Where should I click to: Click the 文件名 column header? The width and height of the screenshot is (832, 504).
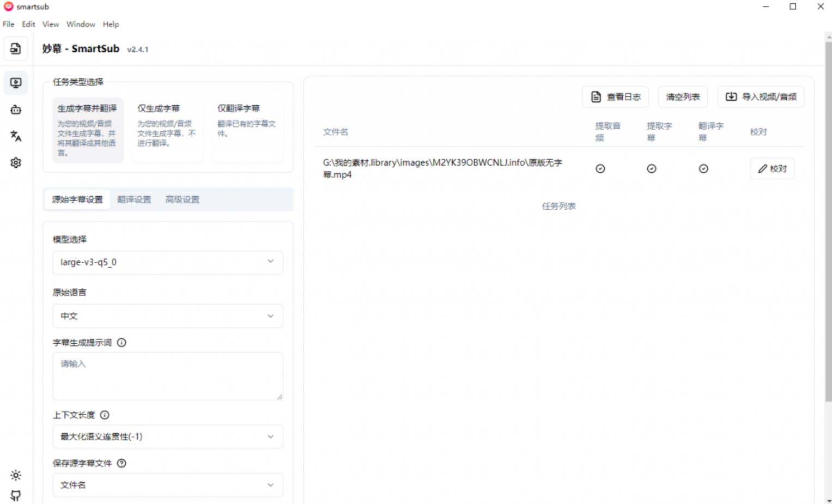tap(336, 132)
